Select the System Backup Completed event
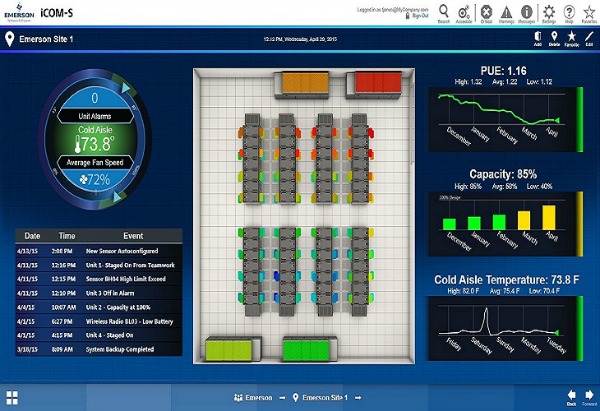The width and height of the screenshot is (600, 411). click(x=99, y=349)
